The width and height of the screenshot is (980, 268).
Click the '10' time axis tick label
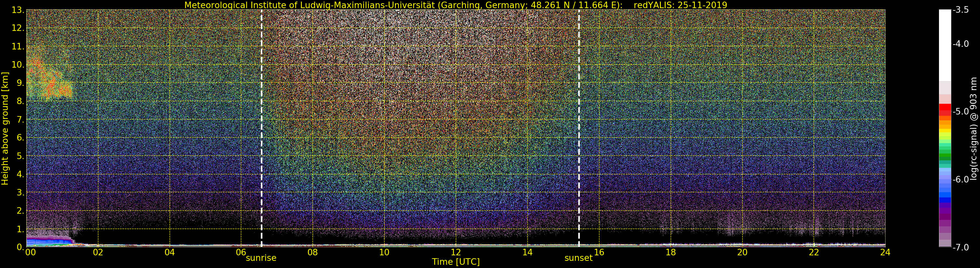pyautogui.click(x=384, y=252)
